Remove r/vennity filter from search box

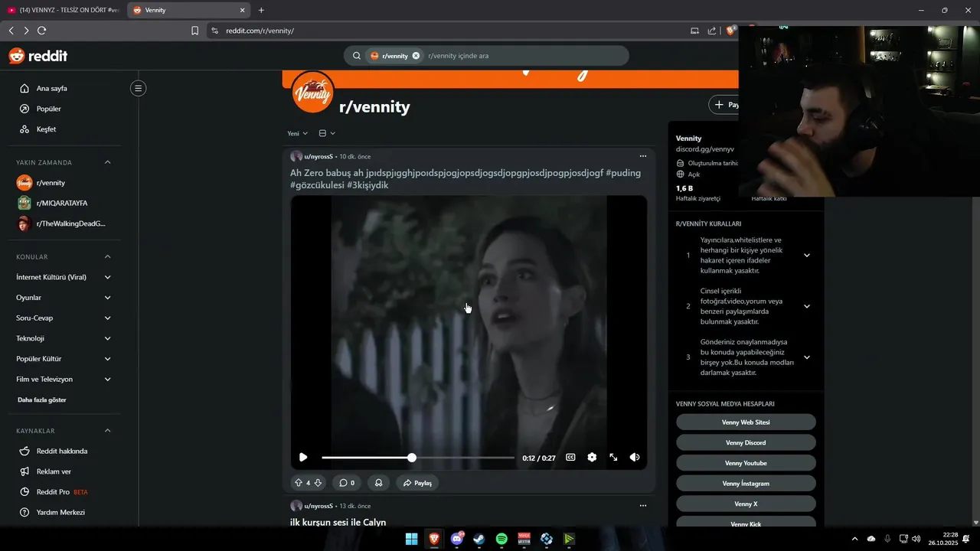[416, 56]
